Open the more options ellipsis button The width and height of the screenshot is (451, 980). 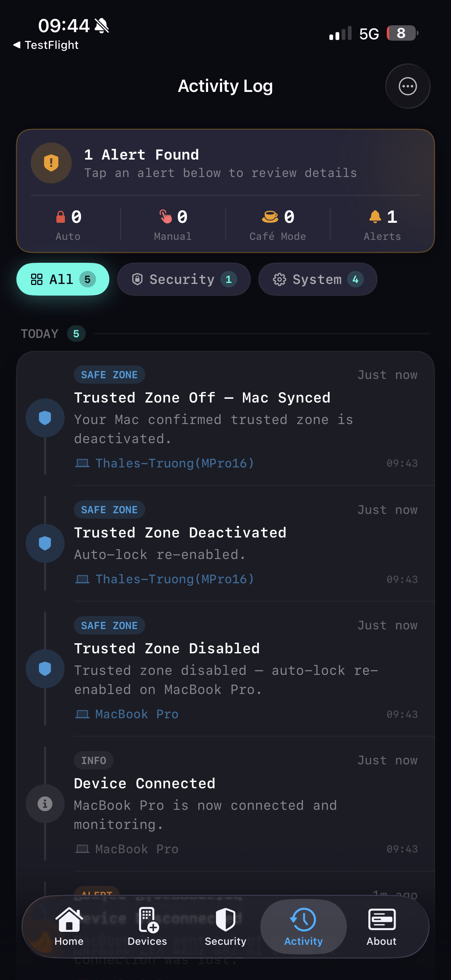407,86
